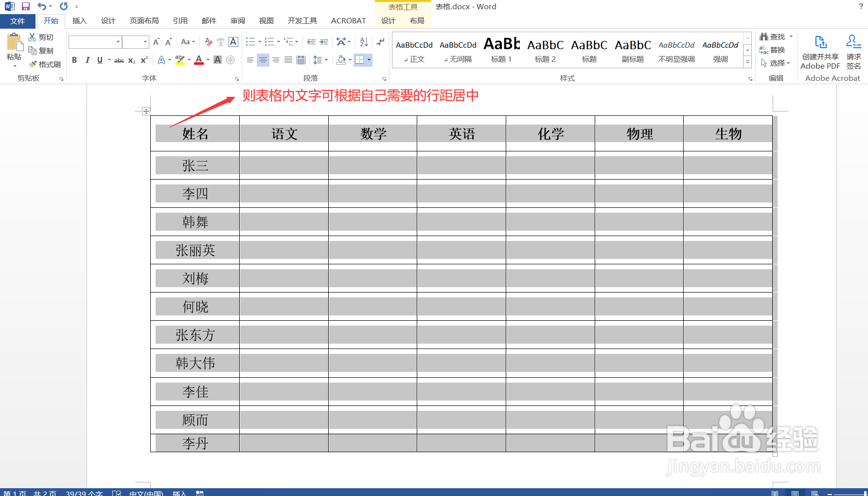Apply the highlight color (yellow) icon
This screenshot has width=868, height=496.
[x=179, y=60]
